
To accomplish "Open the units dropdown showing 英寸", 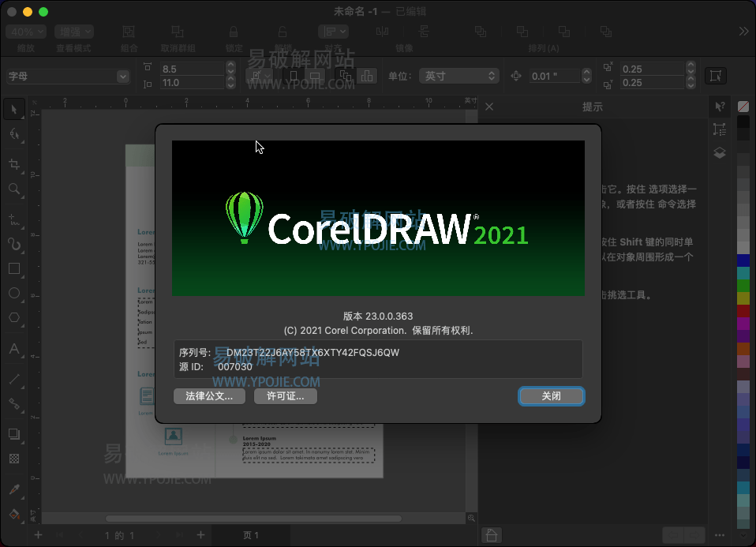I will [459, 76].
